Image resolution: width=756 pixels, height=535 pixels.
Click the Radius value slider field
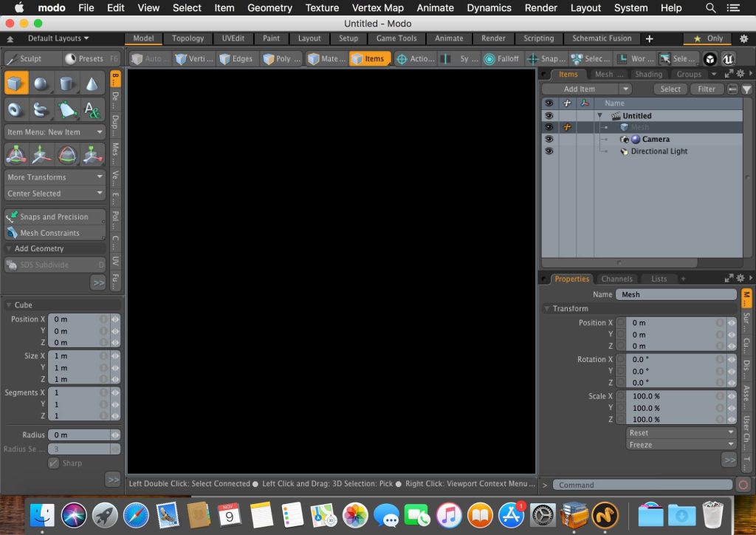80,435
